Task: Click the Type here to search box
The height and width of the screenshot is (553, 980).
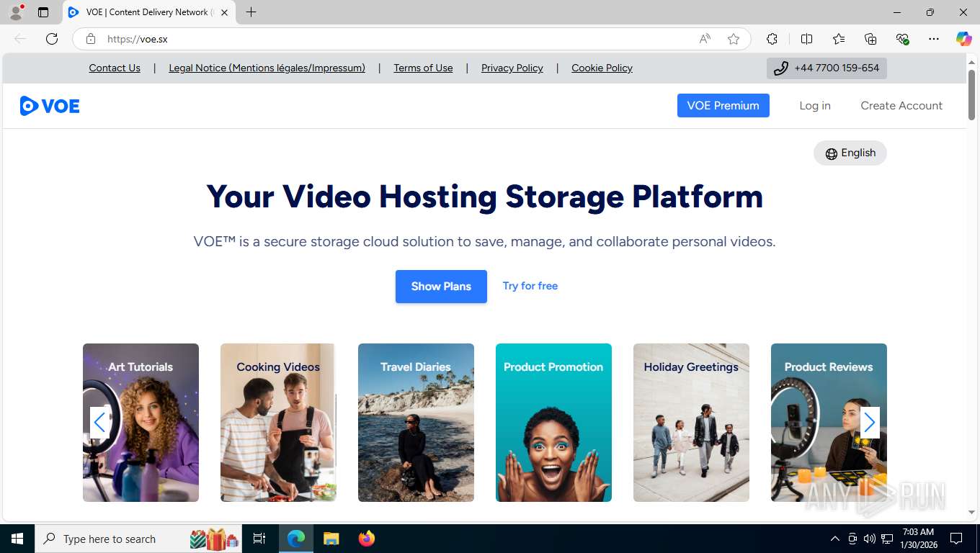Action: (x=139, y=539)
